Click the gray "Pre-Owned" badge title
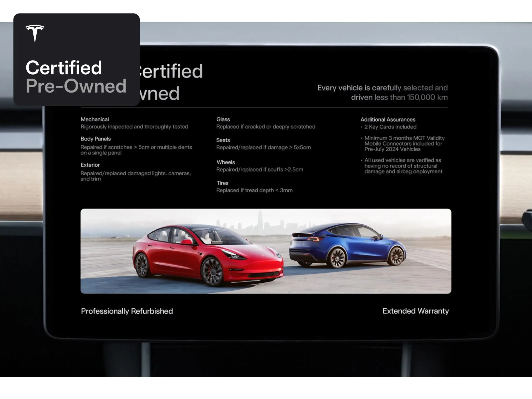Image resolution: width=532 pixels, height=399 pixels. pos(76,86)
